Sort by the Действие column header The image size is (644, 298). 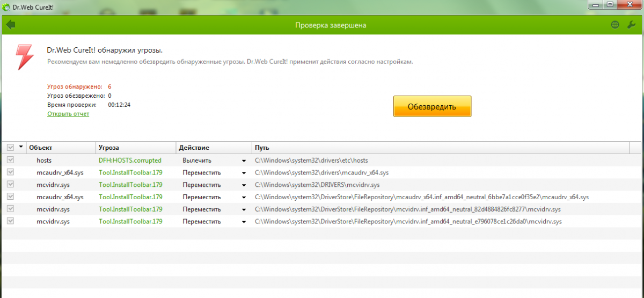pyautogui.click(x=214, y=148)
